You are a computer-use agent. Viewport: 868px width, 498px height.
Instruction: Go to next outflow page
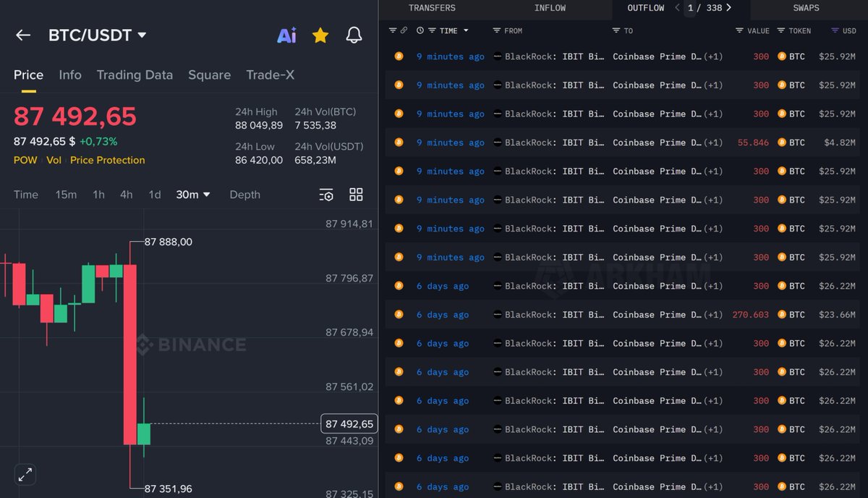[x=728, y=8]
